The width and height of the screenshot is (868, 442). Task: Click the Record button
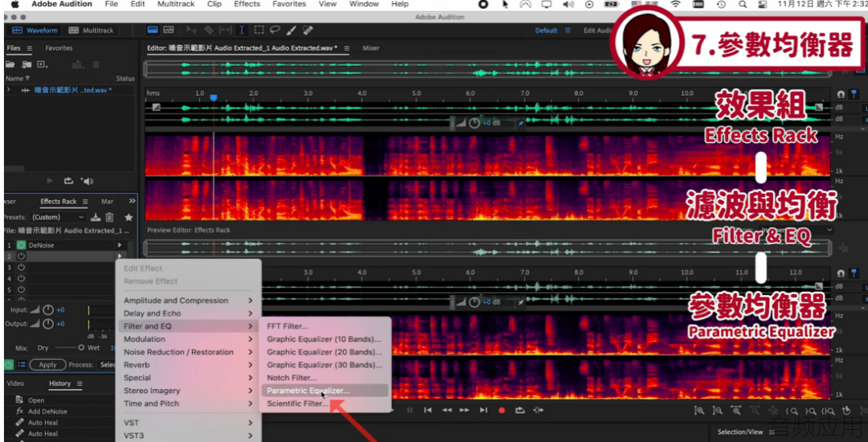[x=502, y=411]
